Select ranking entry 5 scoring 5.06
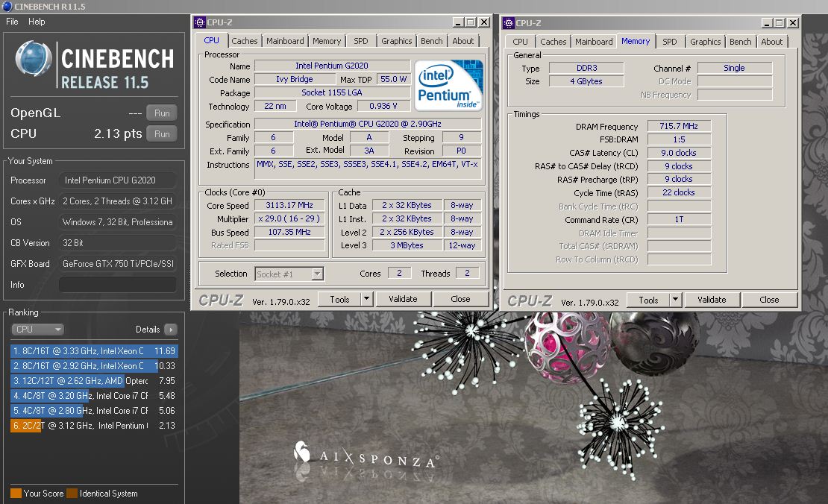 (x=94, y=410)
